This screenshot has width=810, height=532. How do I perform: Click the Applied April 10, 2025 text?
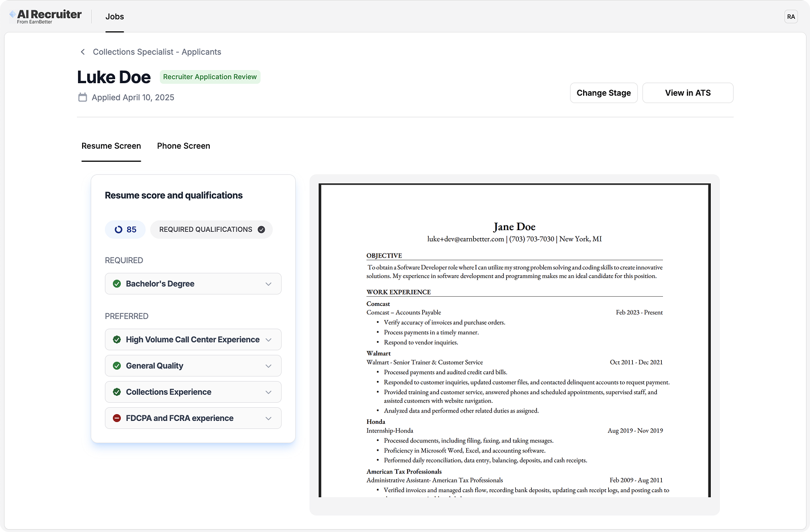(x=133, y=97)
